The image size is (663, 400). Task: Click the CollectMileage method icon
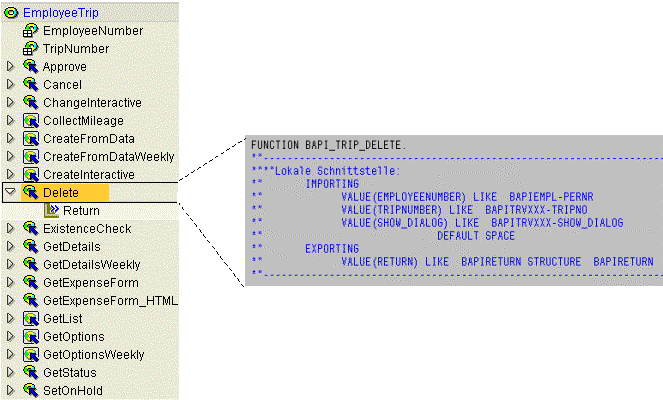(31, 121)
